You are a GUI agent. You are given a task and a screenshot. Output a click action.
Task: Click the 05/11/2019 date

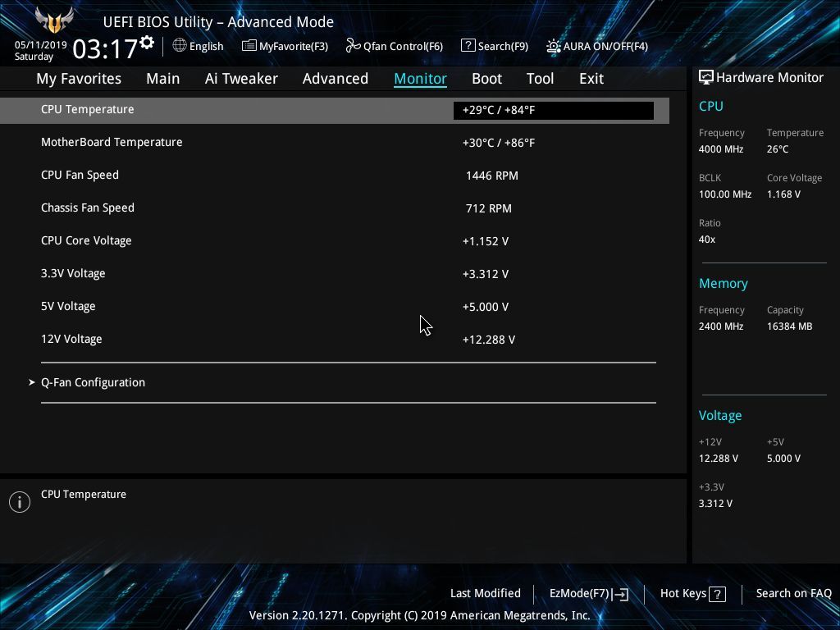click(x=41, y=45)
